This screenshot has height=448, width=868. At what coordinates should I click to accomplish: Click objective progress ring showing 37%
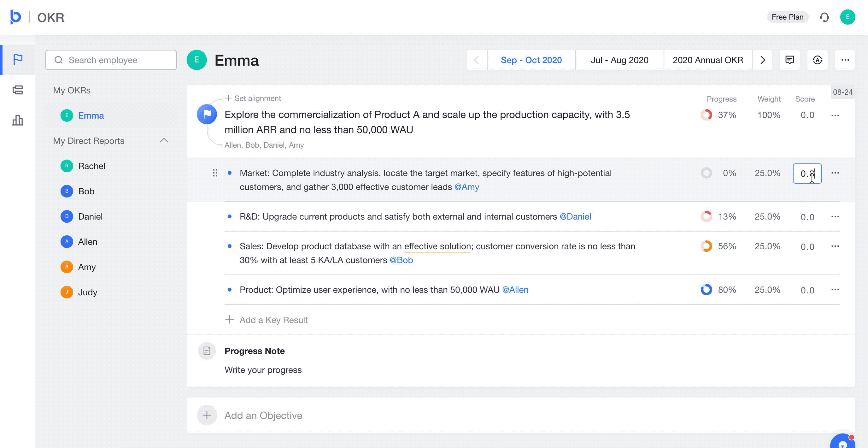[x=706, y=115]
